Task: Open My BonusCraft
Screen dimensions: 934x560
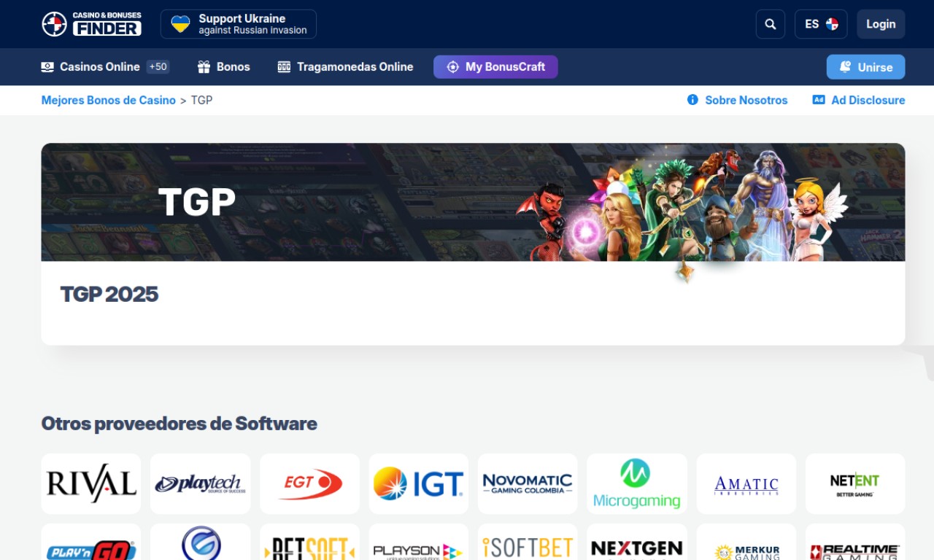Action: [x=495, y=67]
